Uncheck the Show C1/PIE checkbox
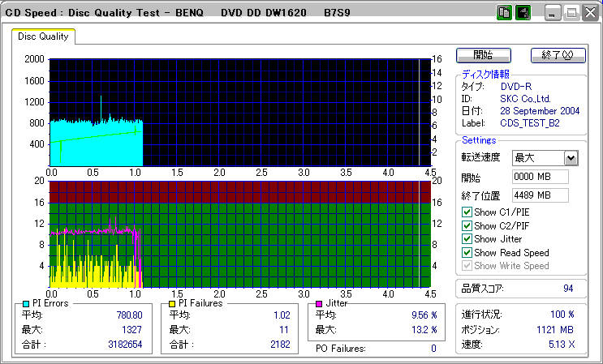603x364 pixels. 466,212
